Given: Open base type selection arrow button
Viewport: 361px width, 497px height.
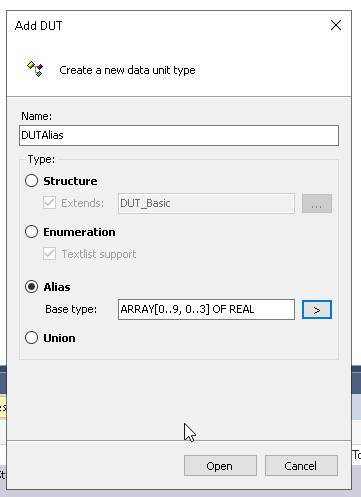Looking at the screenshot, I should pos(317,310).
